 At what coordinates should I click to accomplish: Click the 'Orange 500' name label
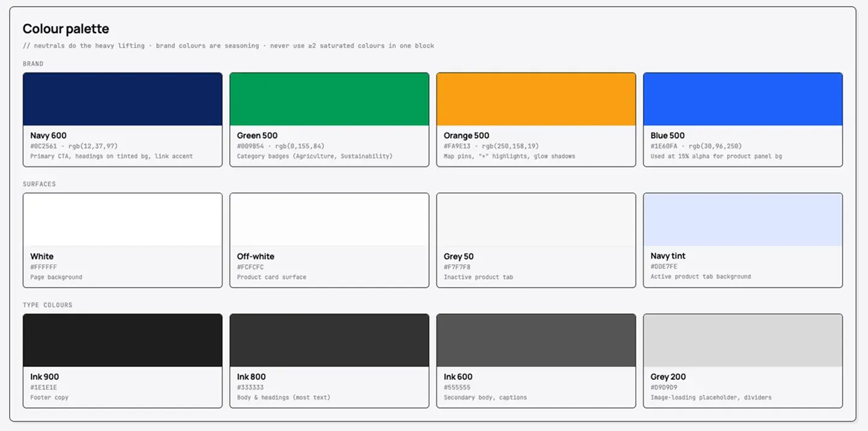pos(467,136)
